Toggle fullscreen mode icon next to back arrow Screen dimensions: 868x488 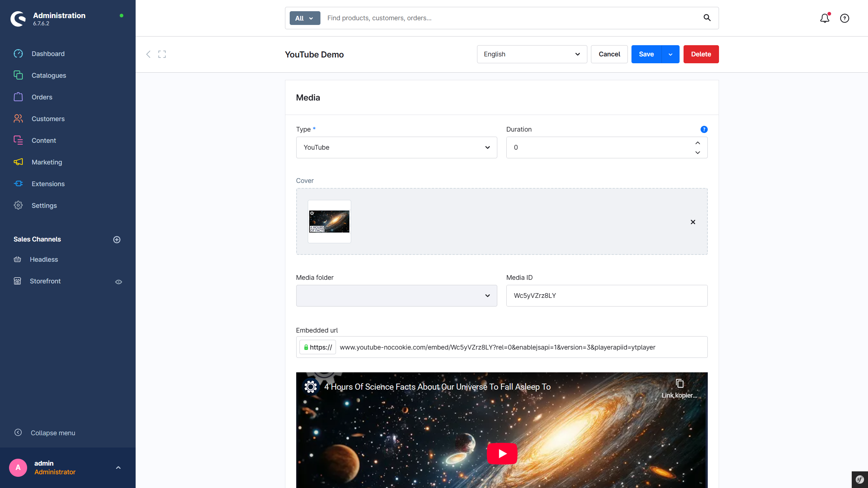click(162, 54)
